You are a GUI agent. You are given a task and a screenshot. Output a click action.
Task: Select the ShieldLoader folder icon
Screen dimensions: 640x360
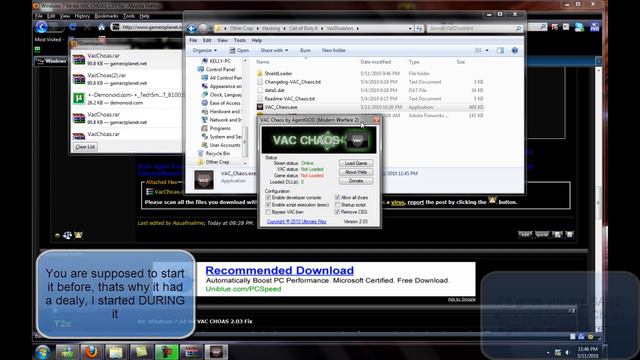pos(260,73)
